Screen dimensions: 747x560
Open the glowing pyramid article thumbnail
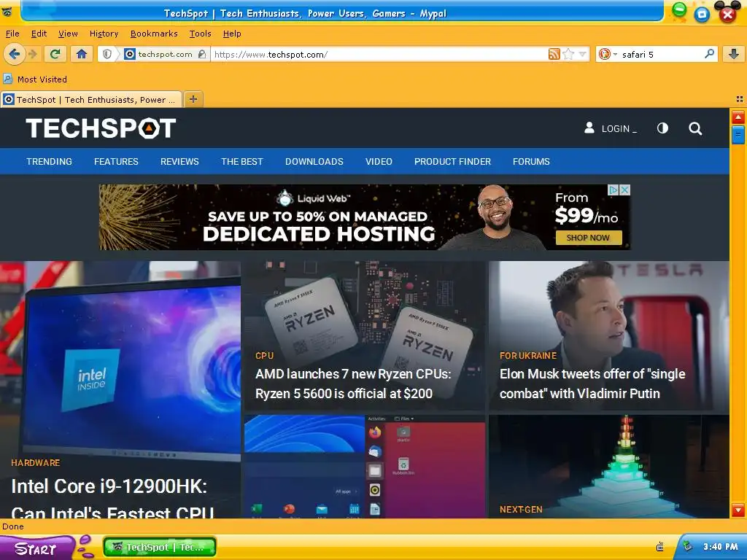pyautogui.click(x=609, y=467)
